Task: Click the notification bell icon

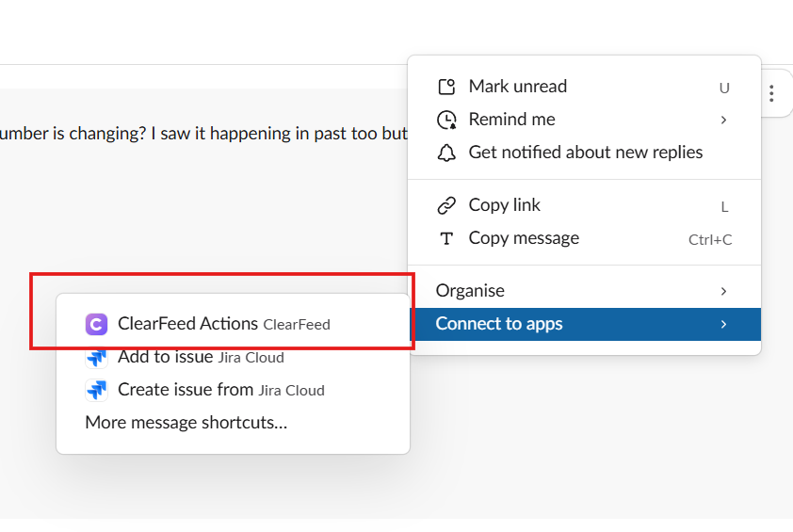Action: [x=447, y=153]
